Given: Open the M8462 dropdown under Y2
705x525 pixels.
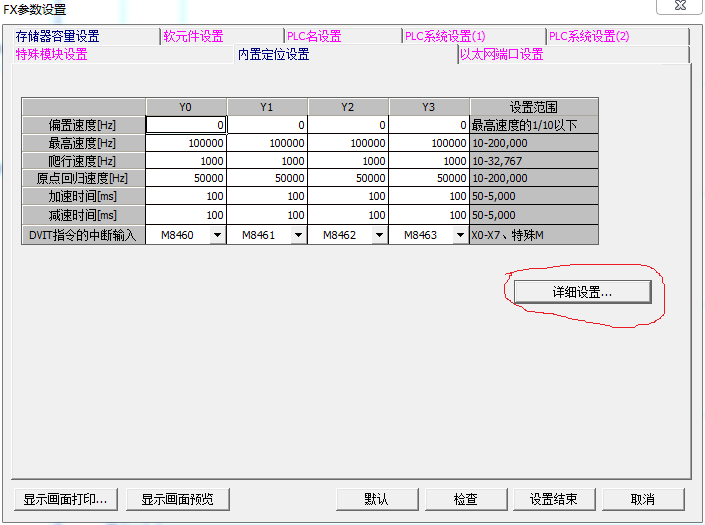Looking at the screenshot, I should pos(378,235).
